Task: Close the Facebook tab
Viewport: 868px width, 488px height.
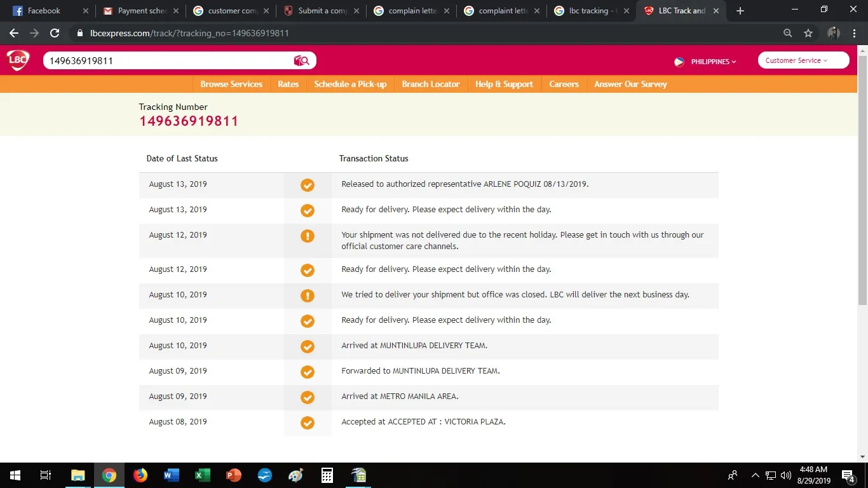Action: point(86,11)
